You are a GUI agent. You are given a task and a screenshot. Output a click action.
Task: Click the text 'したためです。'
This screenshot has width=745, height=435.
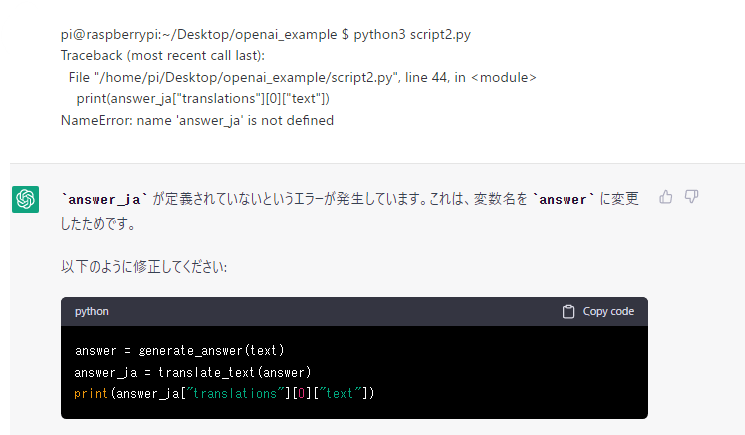(98, 223)
